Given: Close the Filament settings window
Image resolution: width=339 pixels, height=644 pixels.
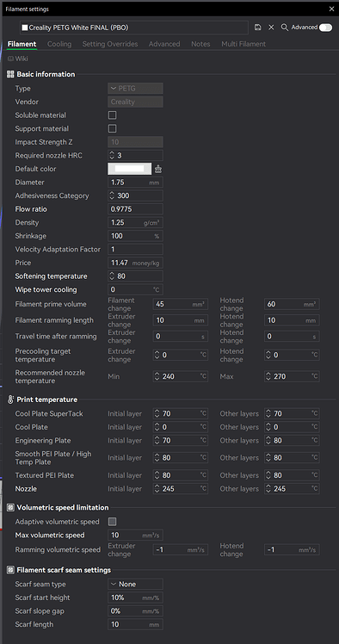Looking at the screenshot, I should coord(331,9).
